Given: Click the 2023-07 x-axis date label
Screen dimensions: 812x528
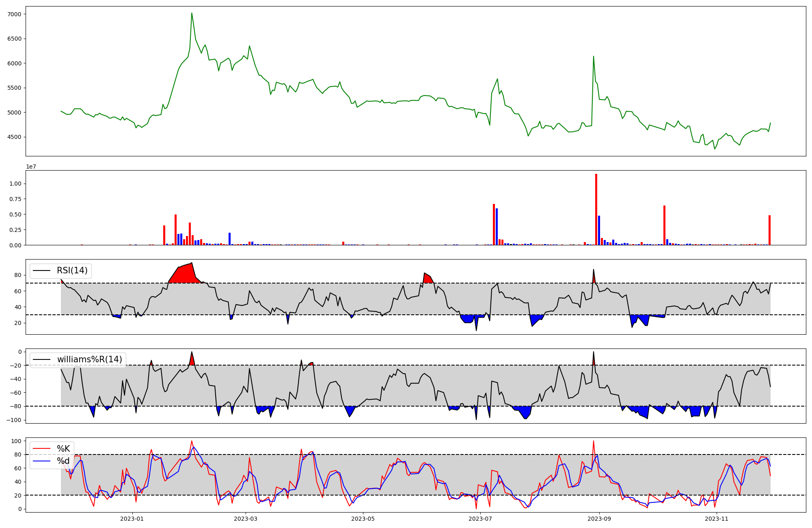Looking at the screenshot, I should (x=480, y=519).
